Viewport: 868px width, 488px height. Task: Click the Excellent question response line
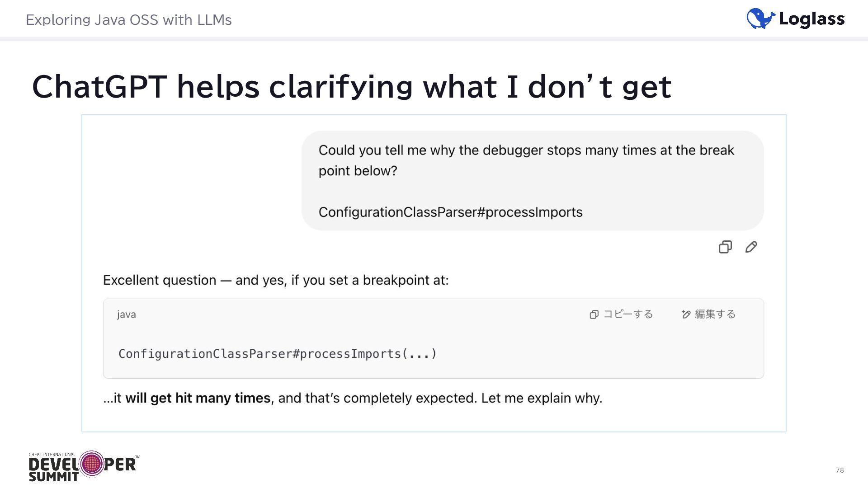click(275, 280)
